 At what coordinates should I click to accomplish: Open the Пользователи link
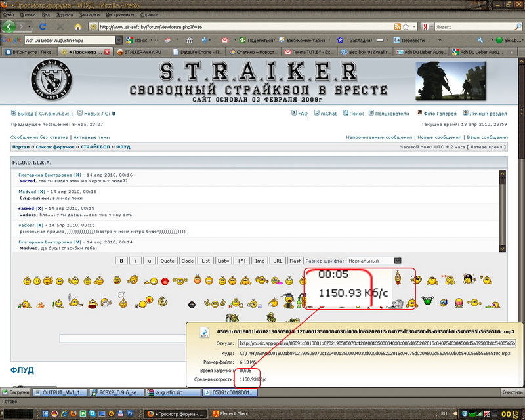pos(389,114)
